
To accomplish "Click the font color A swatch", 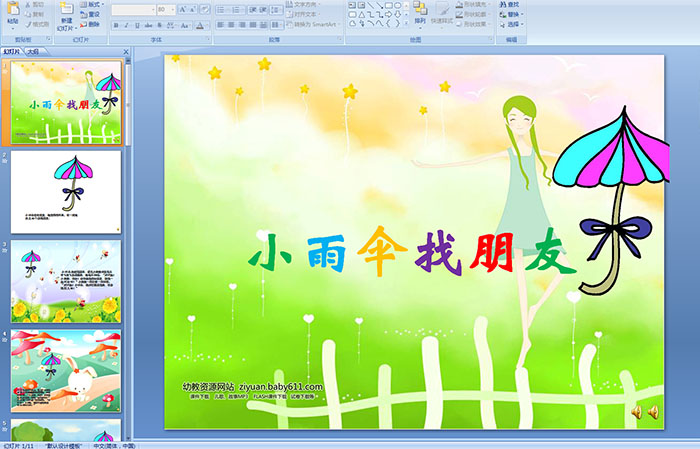I will [200, 26].
